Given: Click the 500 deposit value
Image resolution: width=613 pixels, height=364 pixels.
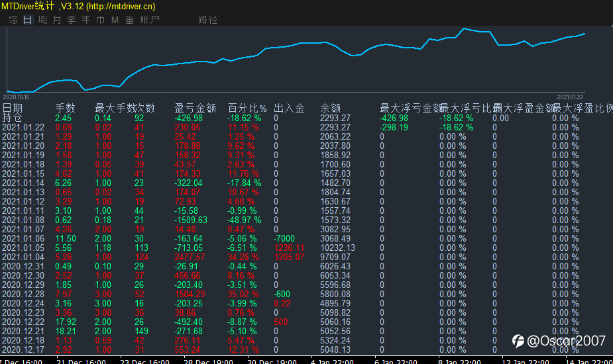Looking at the screenshot, I should [x=281, y=322].
